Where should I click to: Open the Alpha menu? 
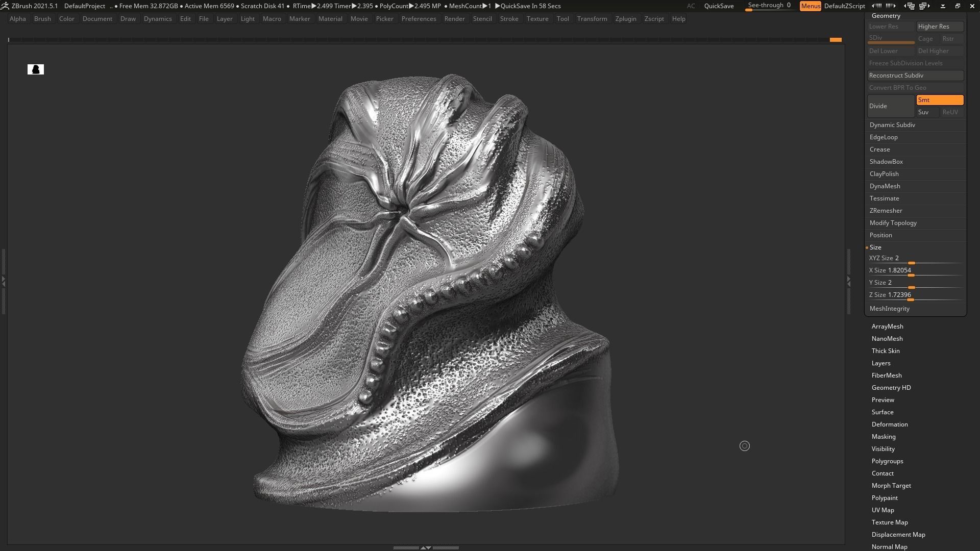point(18,19)
